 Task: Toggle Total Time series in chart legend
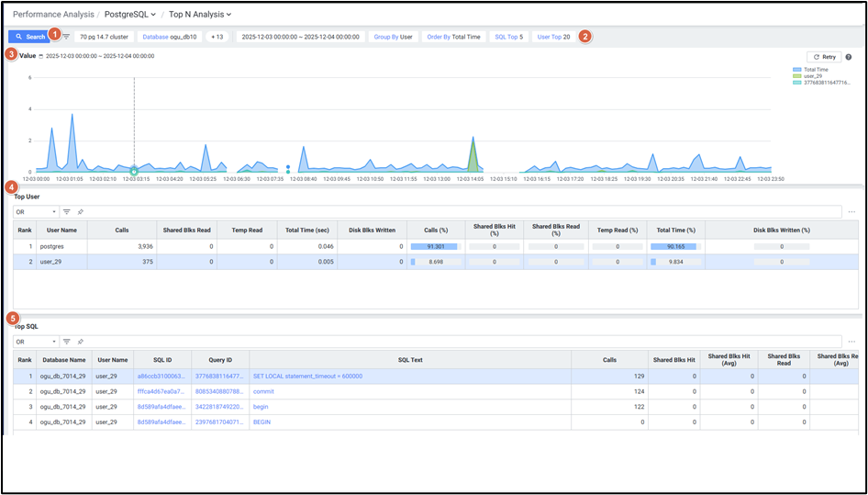(809, 70)
